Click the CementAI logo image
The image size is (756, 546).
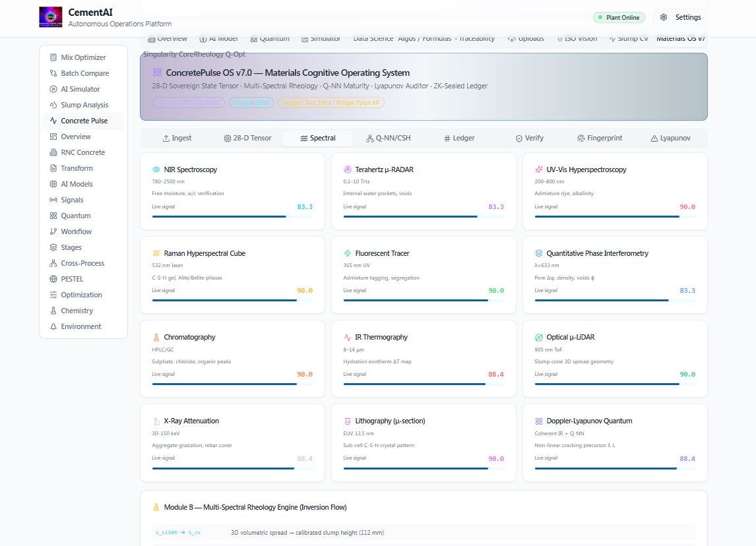[x=51, y=17]
